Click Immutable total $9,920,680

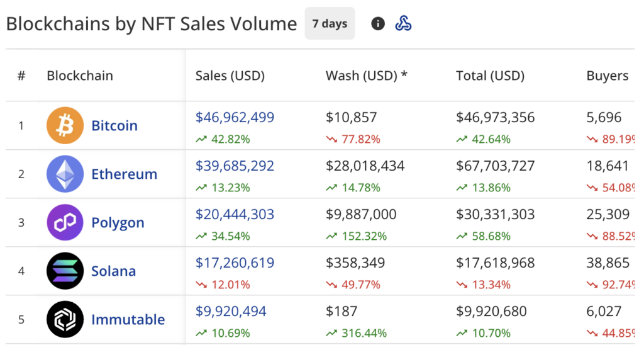(x=491, y=311)
